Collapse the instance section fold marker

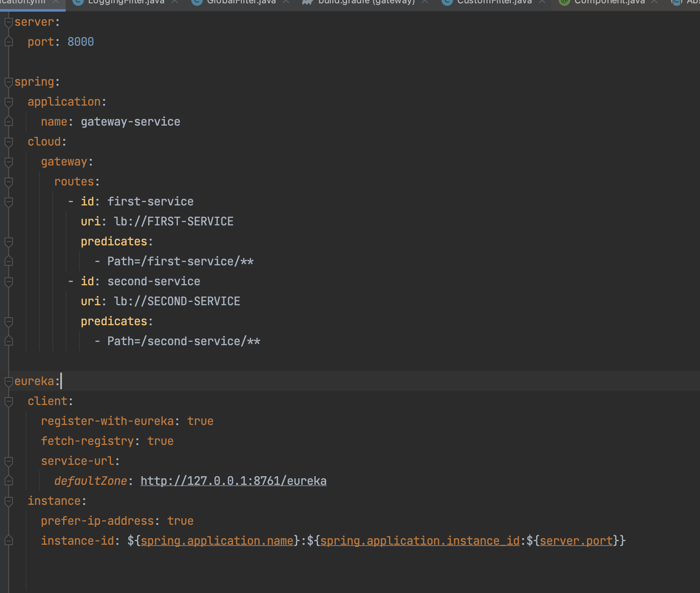pos(8,501)
